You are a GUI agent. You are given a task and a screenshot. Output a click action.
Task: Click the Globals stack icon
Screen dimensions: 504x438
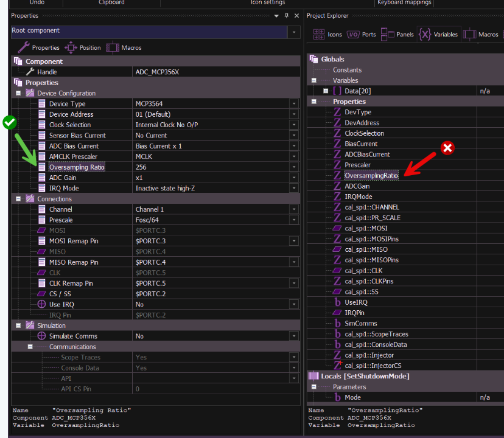(x=313, y=59)
